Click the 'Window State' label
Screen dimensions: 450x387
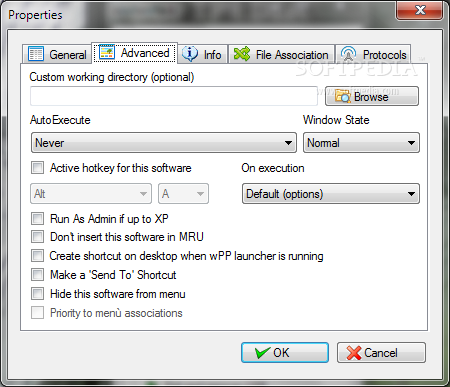[x=336, y=120]
